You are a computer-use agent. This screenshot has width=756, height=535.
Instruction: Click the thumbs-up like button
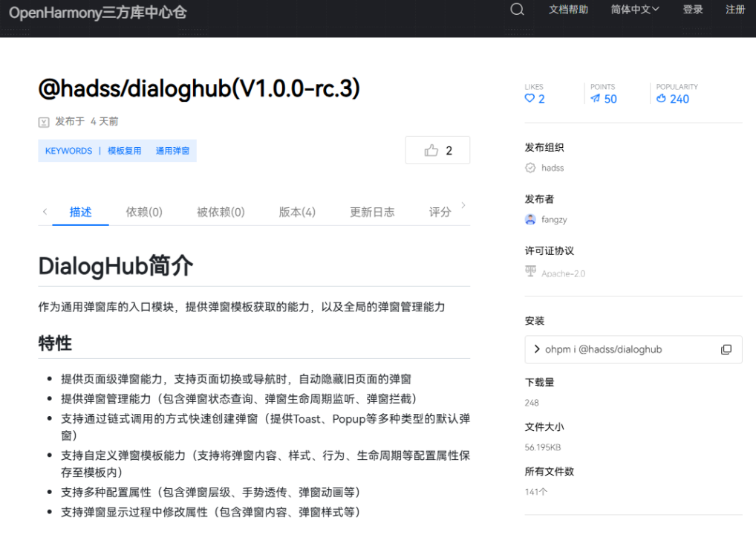437,150
